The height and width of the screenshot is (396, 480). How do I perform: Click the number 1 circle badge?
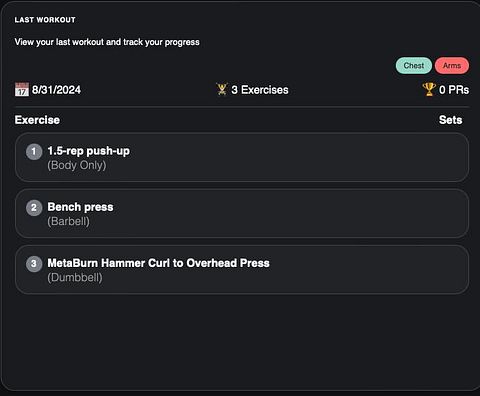34,152
